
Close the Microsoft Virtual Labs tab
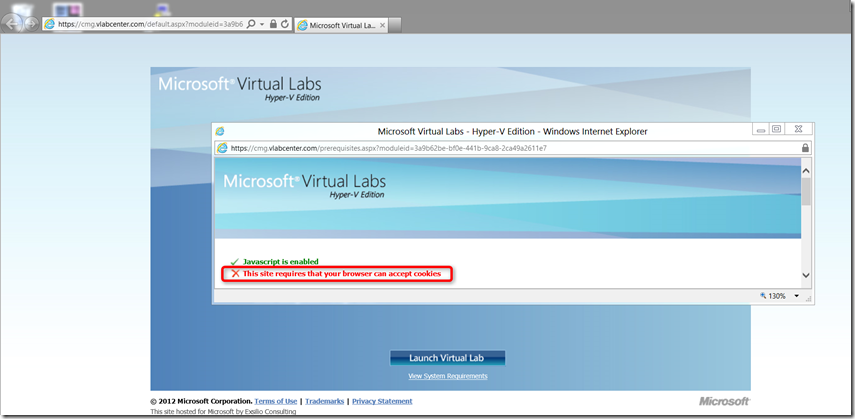[x=382, y=25]
